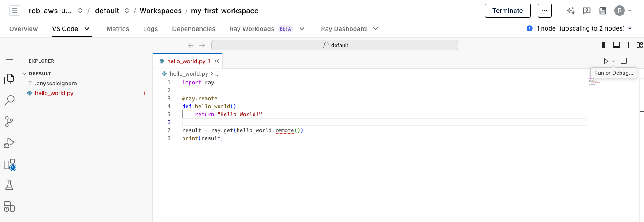The height and width of the screenshot is (222, 644).
Task: Click the EXPLORER panel title
Action: 41,61
